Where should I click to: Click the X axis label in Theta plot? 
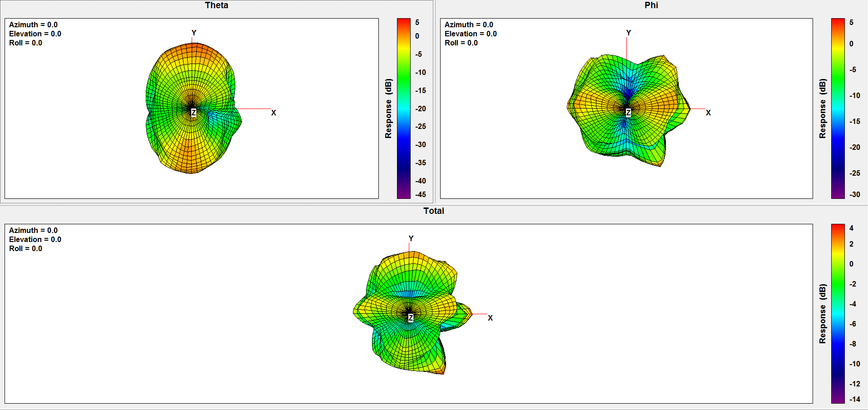pos(273,113)
